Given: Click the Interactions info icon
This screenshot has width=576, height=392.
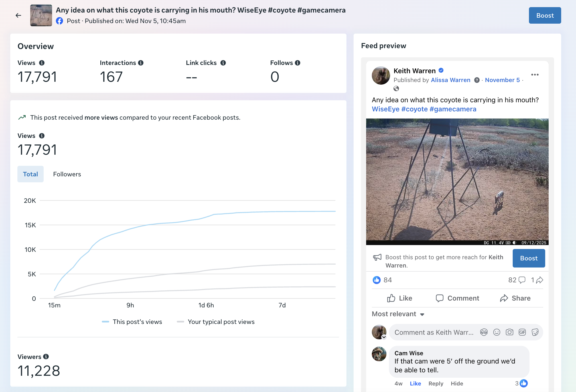Looking at the screenshot, I should (x=141, y=63).
